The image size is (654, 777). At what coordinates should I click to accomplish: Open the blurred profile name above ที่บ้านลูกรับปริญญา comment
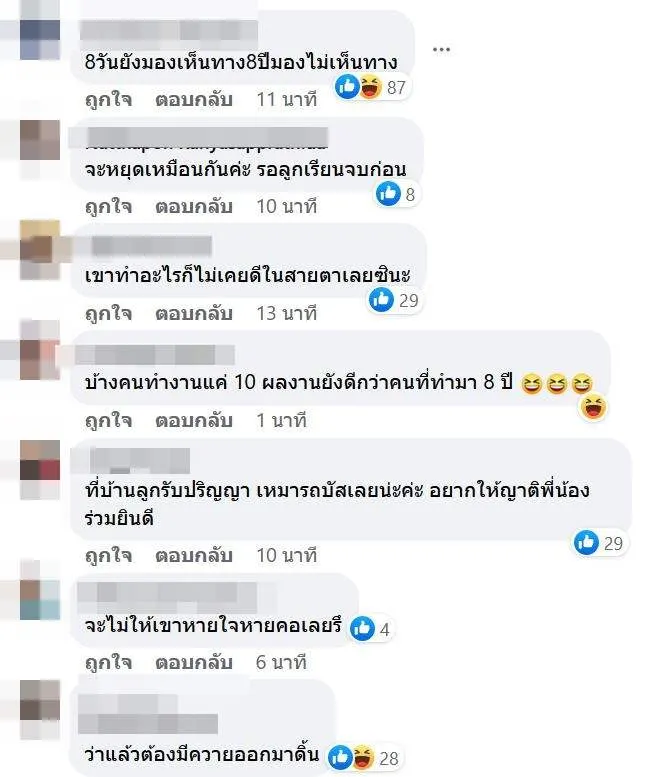[x=130, y=461]
